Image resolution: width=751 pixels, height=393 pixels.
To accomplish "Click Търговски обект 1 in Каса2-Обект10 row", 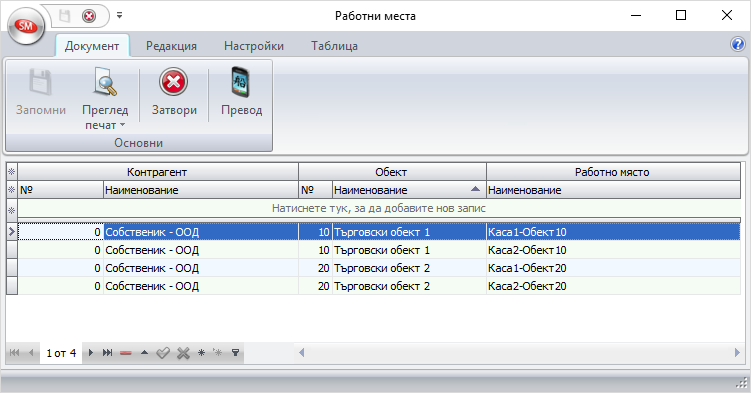I will tap(409, 250).
